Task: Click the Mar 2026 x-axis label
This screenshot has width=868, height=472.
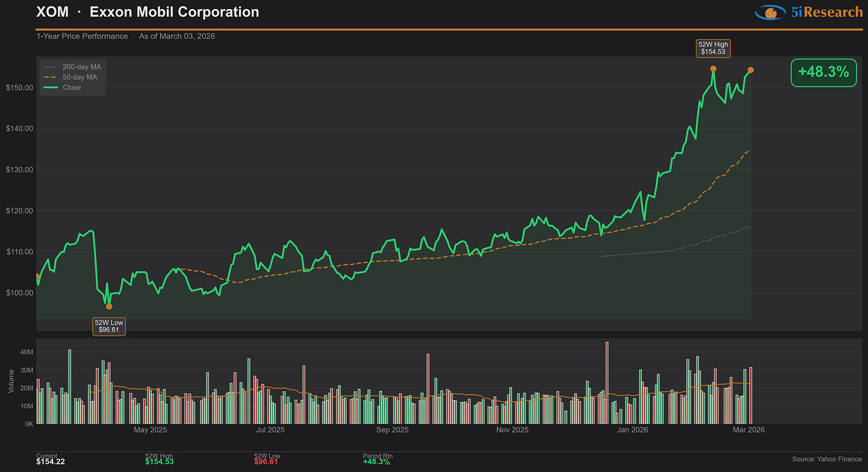Action: [x=748, y=430]
